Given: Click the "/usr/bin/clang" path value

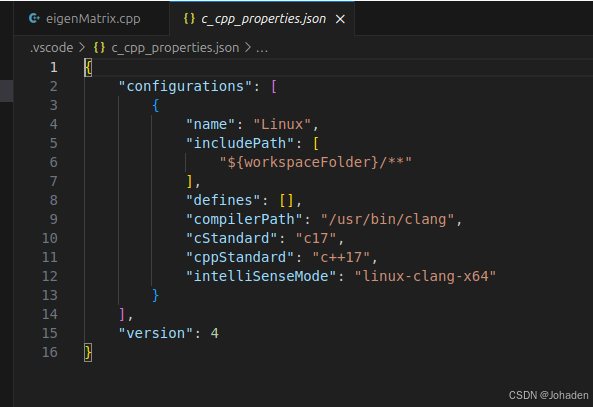Looking at the screenshot, I should point(387,219).
